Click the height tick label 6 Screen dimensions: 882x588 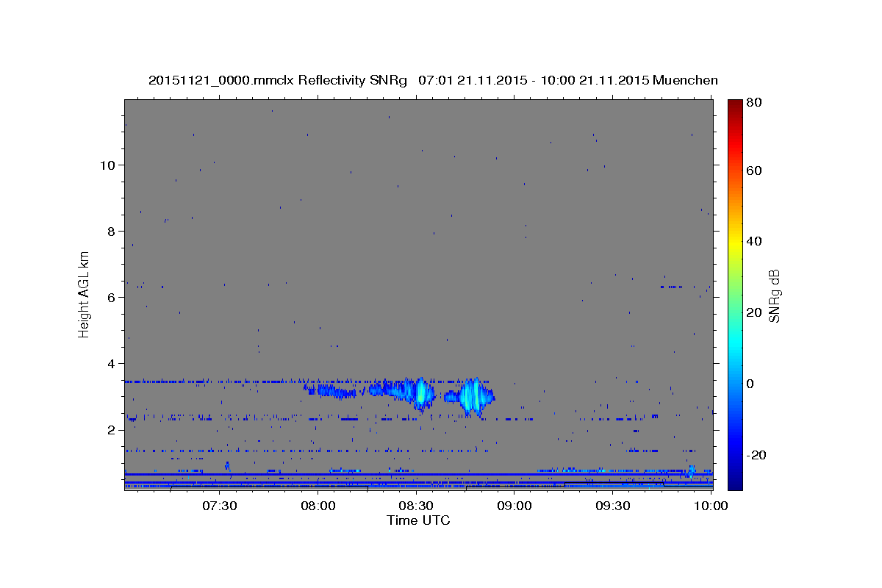pyautogui.click(x=111, y=297)
